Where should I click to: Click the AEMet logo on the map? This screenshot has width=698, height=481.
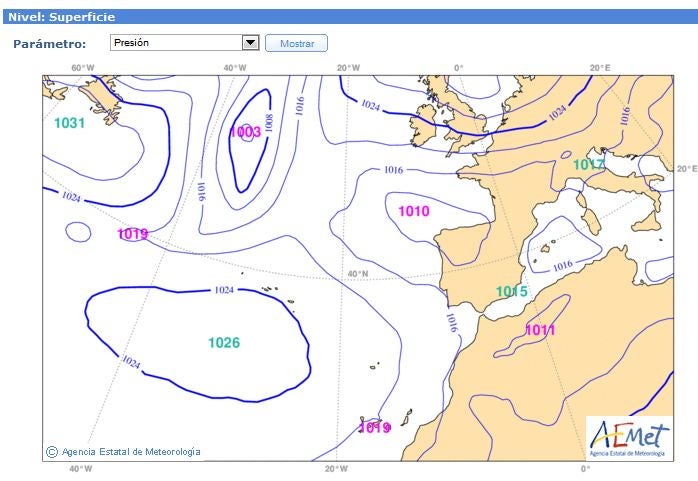(x=629, y=438)
